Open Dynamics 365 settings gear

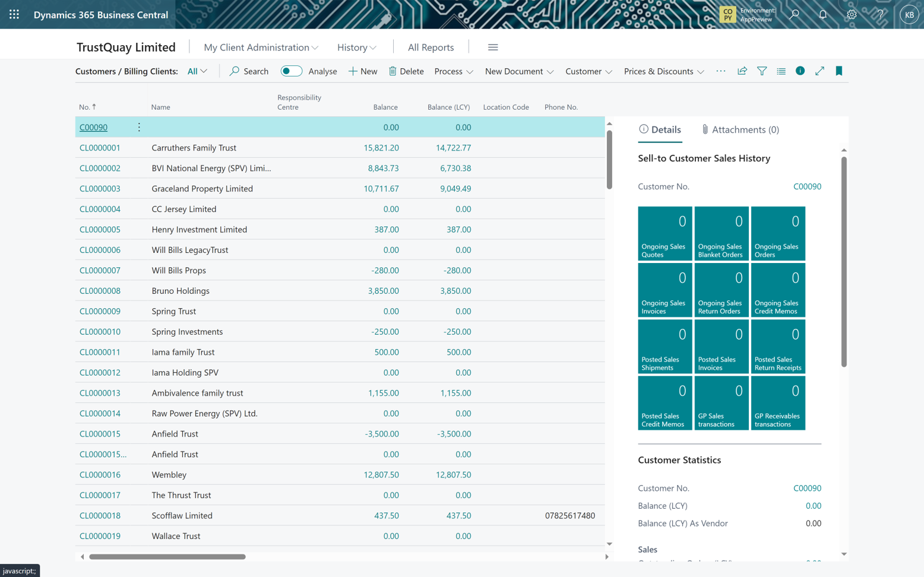[851, 14]
